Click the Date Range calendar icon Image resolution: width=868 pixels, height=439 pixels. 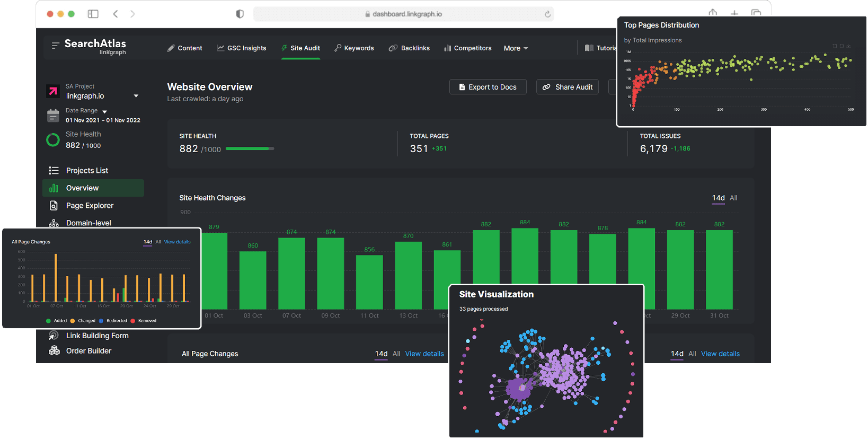(x=53, y=116)
